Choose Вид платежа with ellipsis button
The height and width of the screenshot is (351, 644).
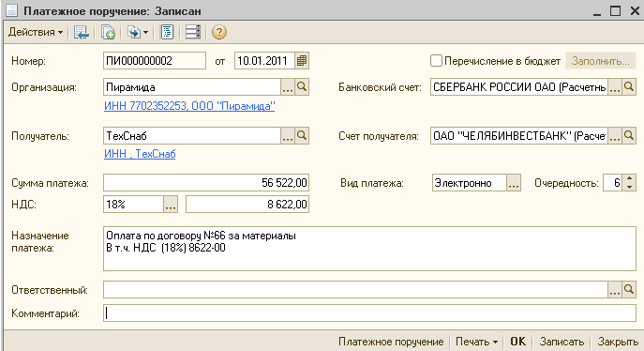(x=514, y=182)
